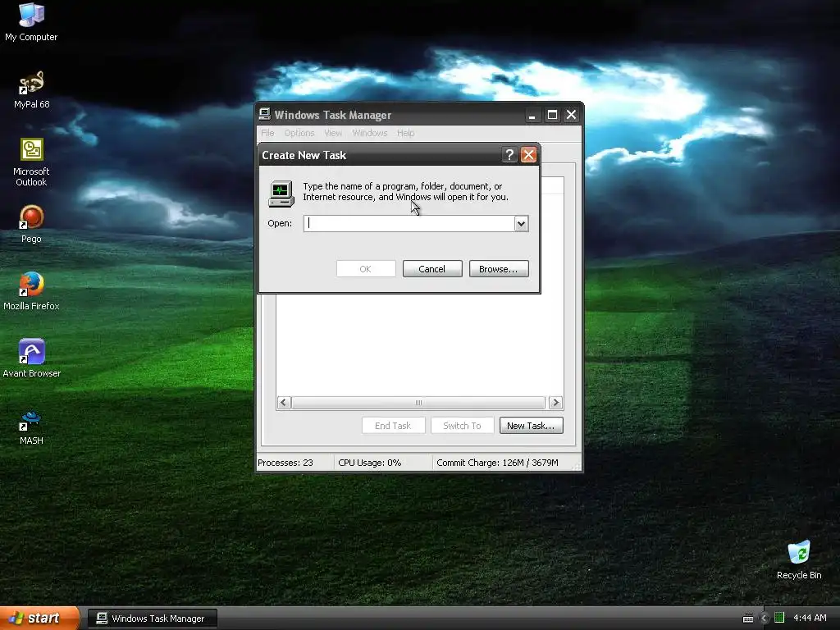Click the right arrow of horizontal scrollbar
840x630 pixels.
coord(555,402)
